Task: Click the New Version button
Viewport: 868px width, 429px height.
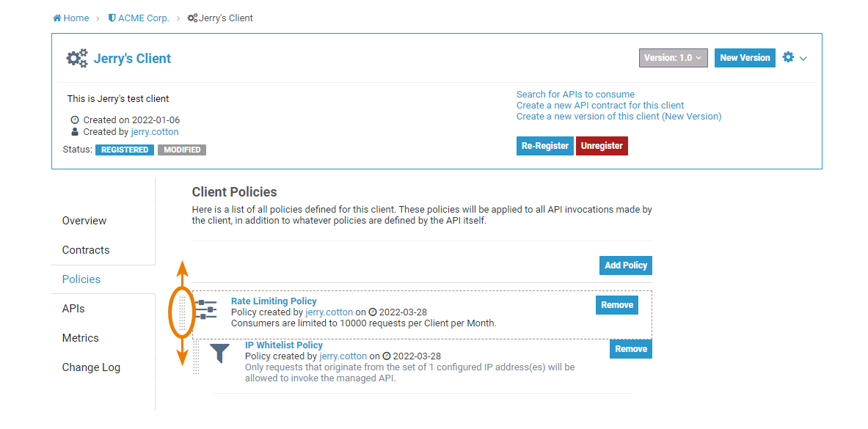Action: tap(745, 58)
